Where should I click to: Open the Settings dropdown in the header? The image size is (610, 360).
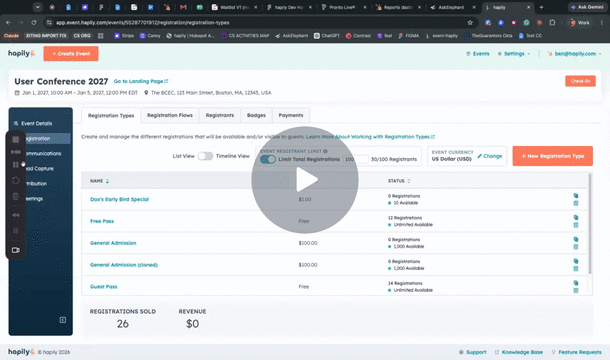(x=514, y=54)
